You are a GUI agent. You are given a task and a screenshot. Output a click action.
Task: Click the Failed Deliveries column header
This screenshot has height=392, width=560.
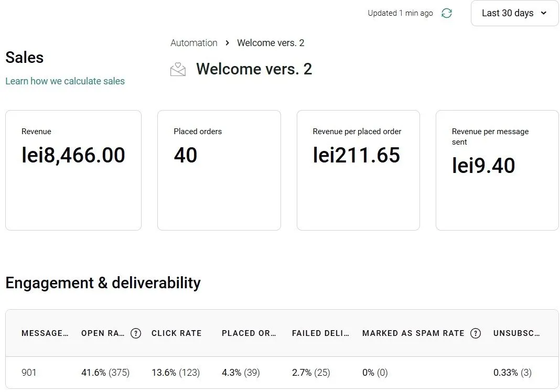320,333
